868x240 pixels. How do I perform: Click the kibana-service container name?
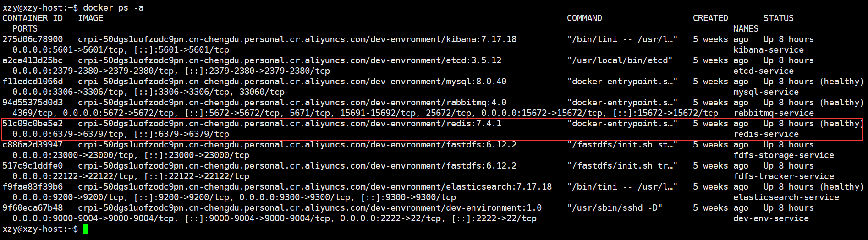769,50
